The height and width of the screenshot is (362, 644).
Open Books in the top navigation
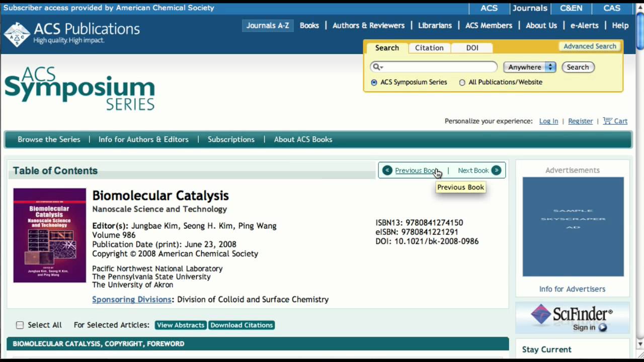(x=309, y=26)
